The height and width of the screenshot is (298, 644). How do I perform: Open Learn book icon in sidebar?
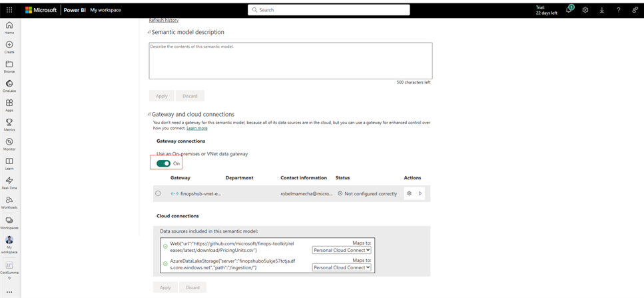9,163
